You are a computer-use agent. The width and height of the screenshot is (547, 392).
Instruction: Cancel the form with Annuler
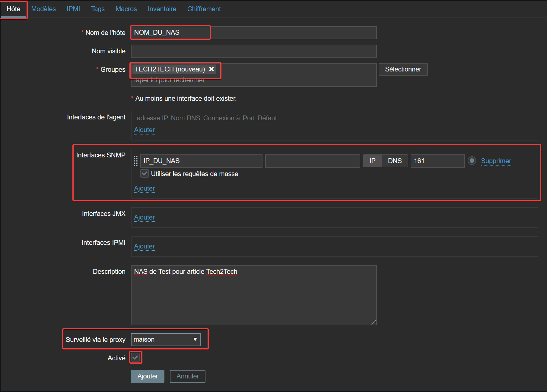tap(187, 376)
